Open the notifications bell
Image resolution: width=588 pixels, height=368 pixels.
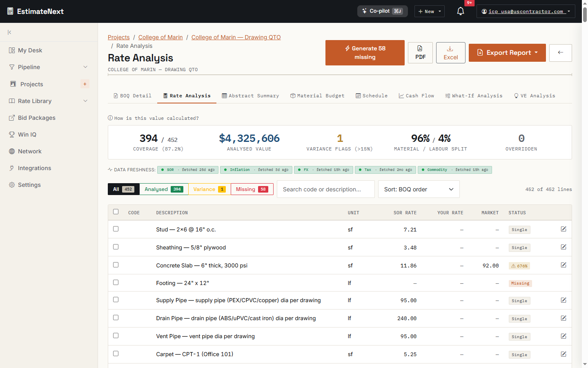461,11
